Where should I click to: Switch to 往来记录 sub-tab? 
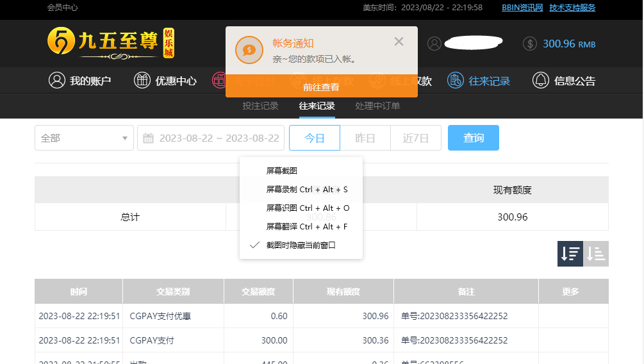[x=317, y=106]
